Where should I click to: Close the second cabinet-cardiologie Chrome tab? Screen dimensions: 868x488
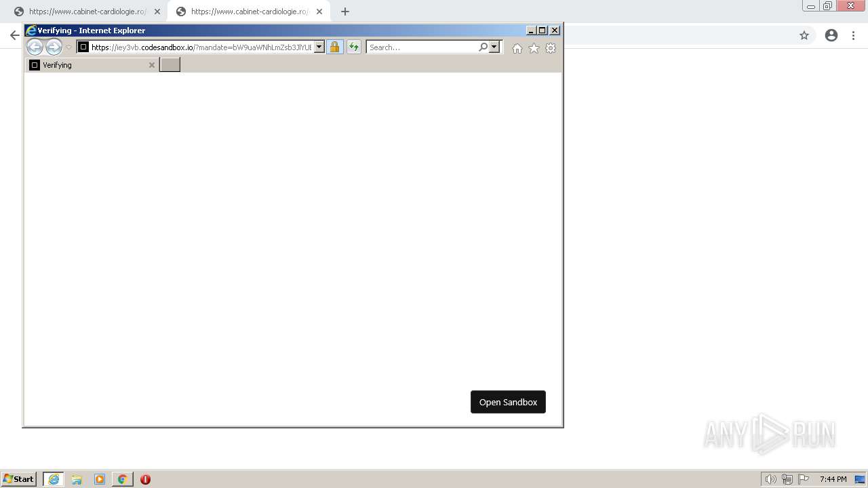click(319, 12)
